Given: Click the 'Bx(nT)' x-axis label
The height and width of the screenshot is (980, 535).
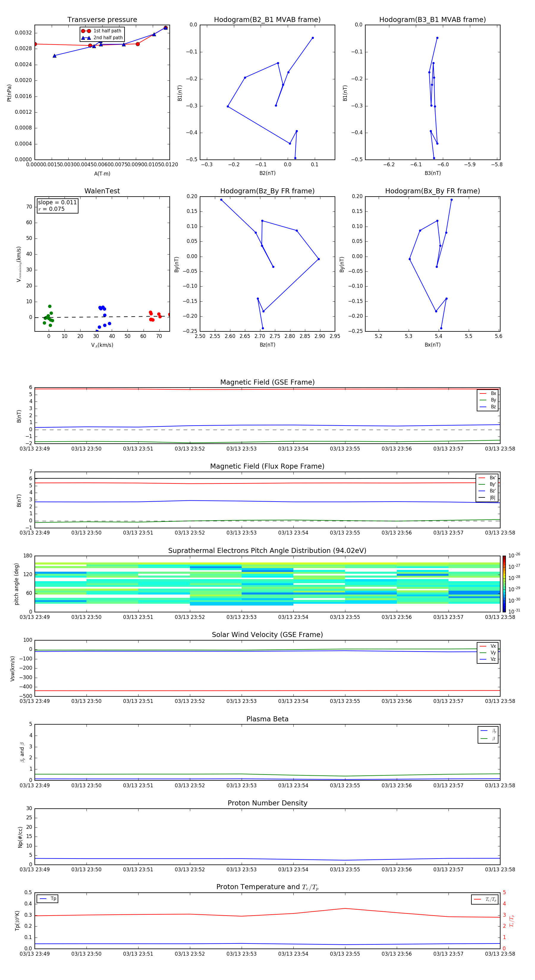Looking at the screenshot, I should [x=432, y=345].
